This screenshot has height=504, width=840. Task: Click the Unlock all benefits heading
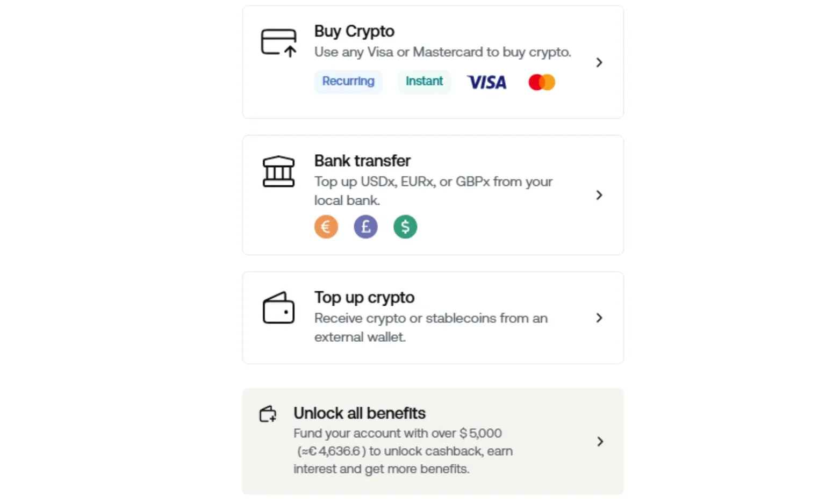pyautogui.click(x=360, y=413)
